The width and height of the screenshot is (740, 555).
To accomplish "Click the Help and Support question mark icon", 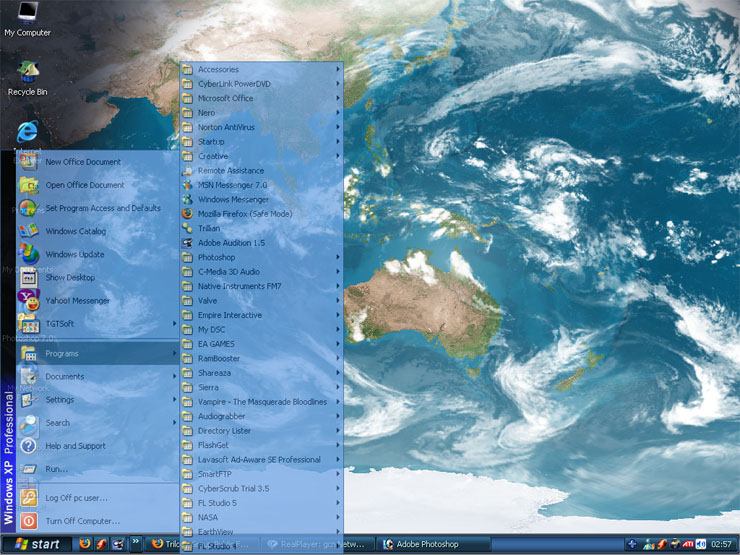I will coord(28,446).
